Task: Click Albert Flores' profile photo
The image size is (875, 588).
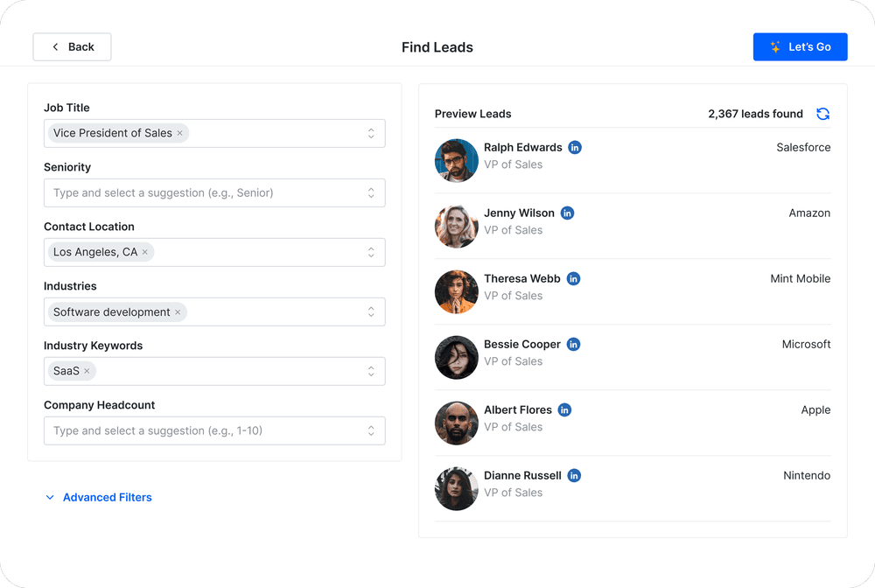Action: click(457, 423)
